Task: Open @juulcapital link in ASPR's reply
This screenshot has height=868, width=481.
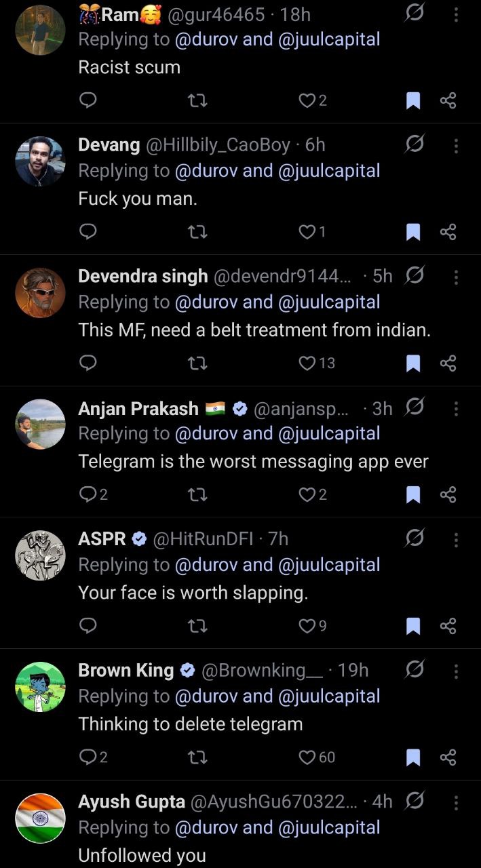Action: click(329, 565)
